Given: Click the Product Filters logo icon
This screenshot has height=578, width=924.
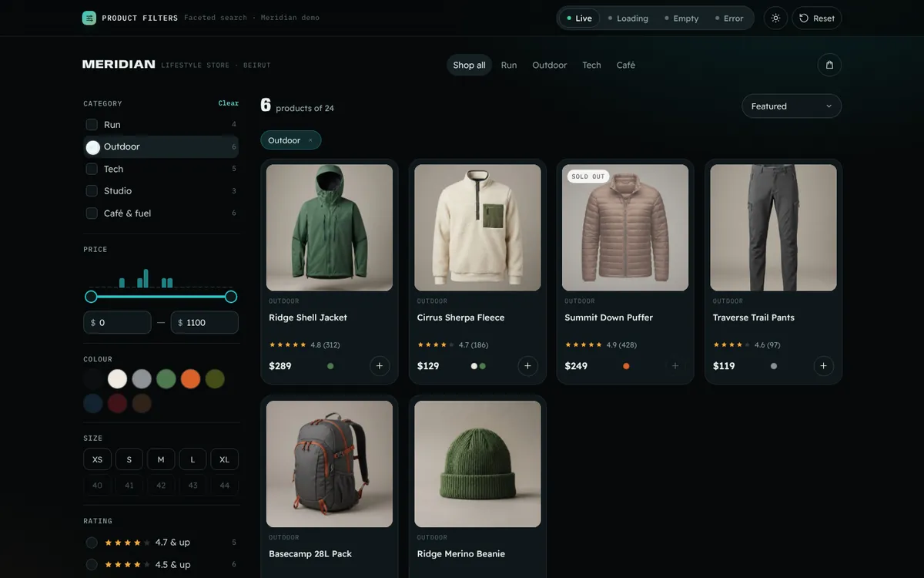Looking at the screenshot, I should tap(89, 18).
